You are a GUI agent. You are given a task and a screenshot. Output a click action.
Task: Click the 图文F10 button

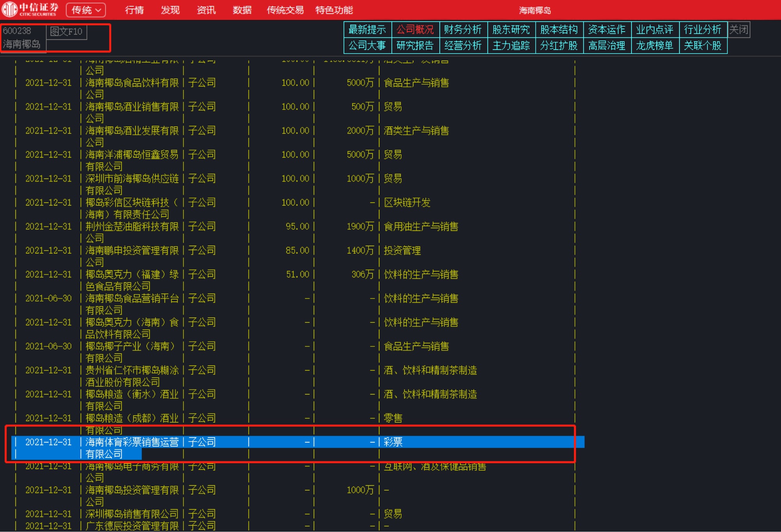66,32
